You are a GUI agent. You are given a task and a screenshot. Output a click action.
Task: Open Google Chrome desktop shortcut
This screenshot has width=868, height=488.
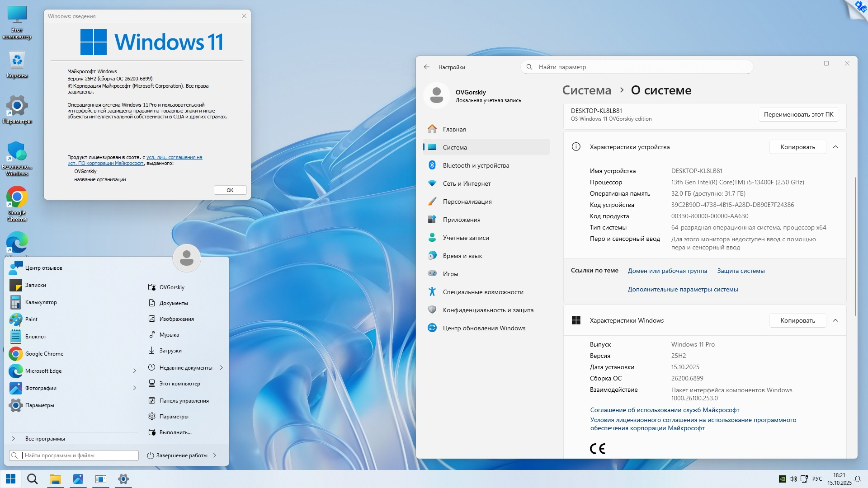[x=17, y=198]
